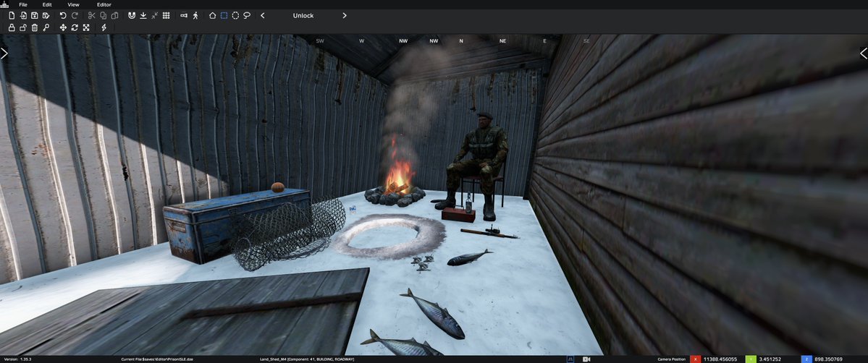This screenshot has height=363, width=868.
Task: Lock the selected objects
Action: click(x=12, y=27)
